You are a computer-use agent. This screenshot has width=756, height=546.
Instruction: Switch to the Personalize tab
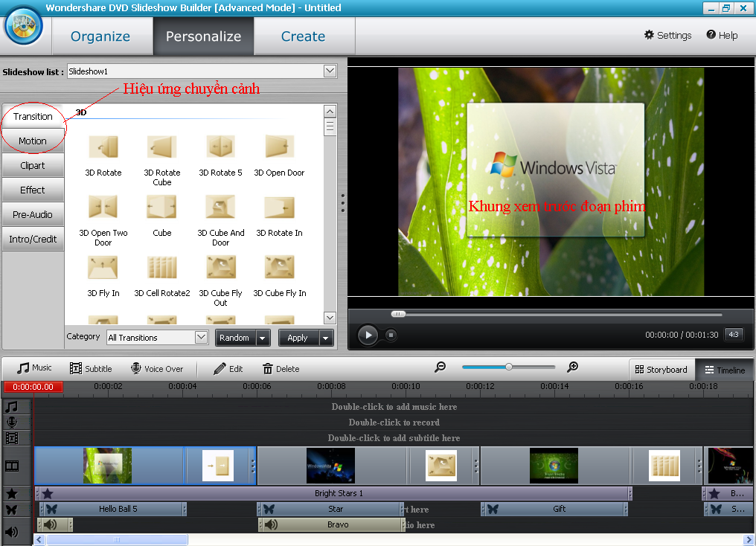[203, 36]
